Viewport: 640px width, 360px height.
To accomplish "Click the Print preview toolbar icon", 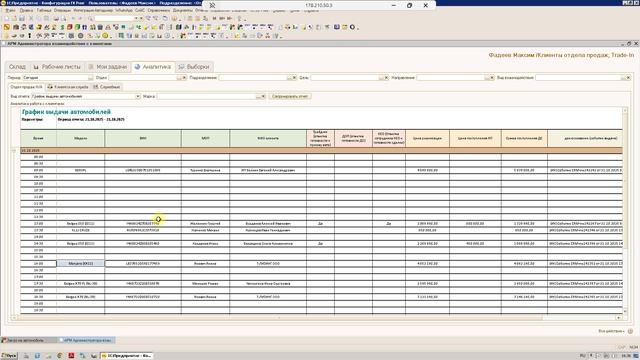I will click(63, 18).
